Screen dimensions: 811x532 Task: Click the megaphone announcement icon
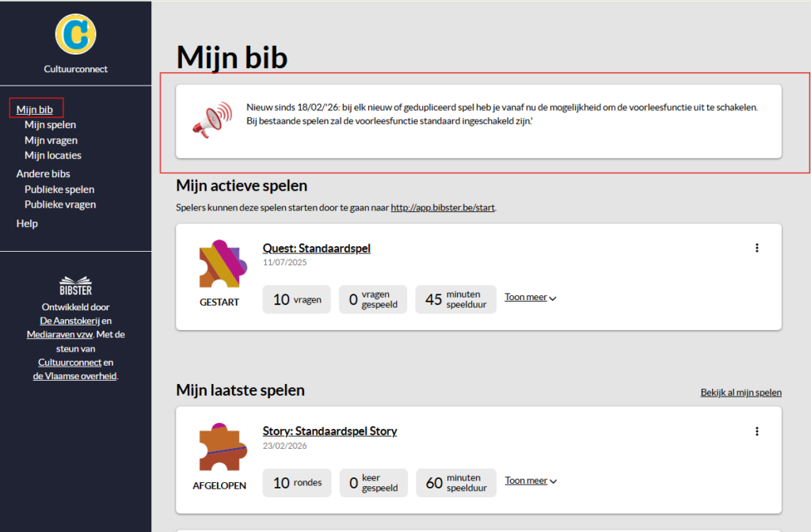(212, 120)
